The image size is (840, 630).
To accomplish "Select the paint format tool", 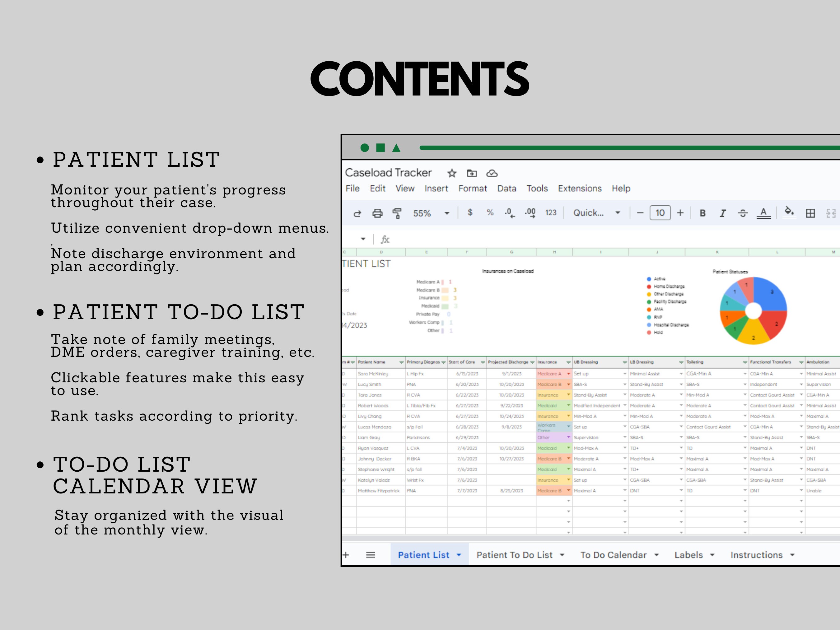I will (397, 213).
